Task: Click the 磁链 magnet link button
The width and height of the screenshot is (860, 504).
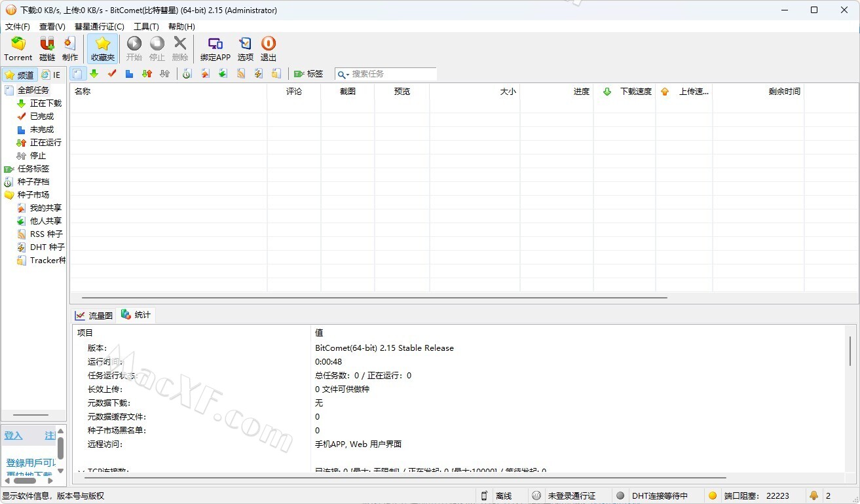Action: tap(47, 49)
